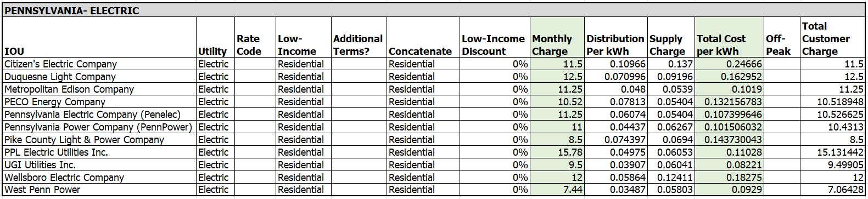The height and width of the screenshot is (199, 868).
Task: Click the Additional Terms? header cell
Action: [x=359, y=37]
